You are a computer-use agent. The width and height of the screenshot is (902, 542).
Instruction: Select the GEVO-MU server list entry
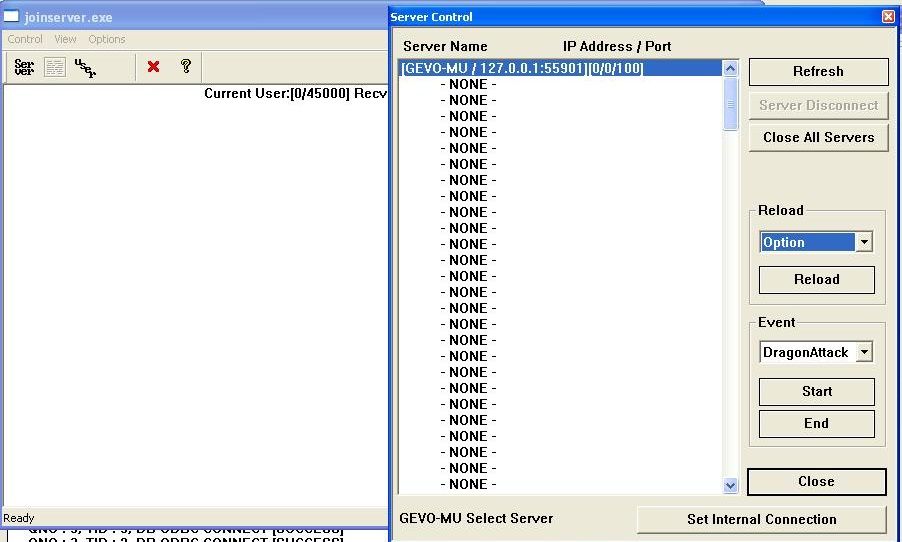point(522,69)
